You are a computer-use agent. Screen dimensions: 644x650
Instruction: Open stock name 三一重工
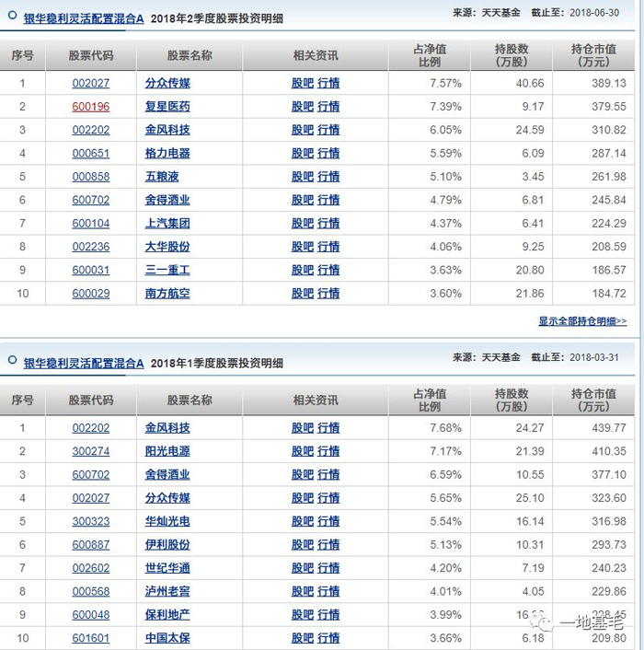(x=167, y=270)
